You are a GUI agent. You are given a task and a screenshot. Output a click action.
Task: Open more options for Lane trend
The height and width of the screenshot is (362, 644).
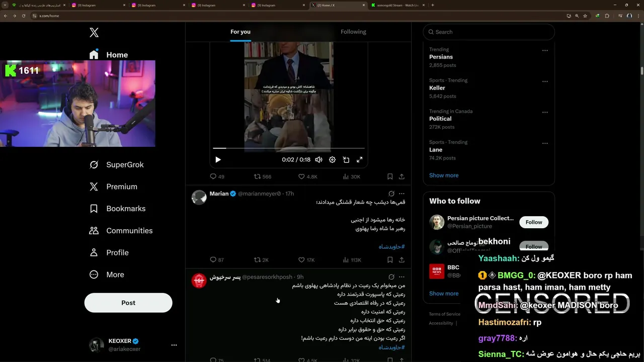coord(545,143)
